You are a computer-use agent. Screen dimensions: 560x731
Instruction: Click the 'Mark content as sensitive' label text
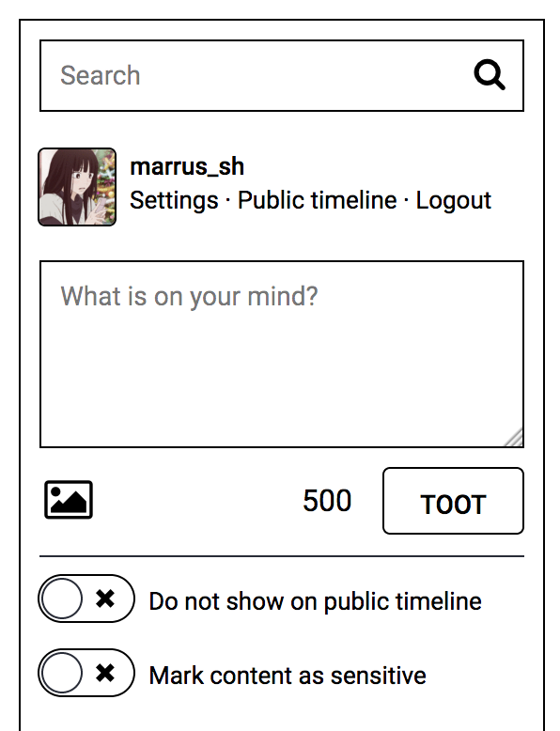click(x=288, y=676)
